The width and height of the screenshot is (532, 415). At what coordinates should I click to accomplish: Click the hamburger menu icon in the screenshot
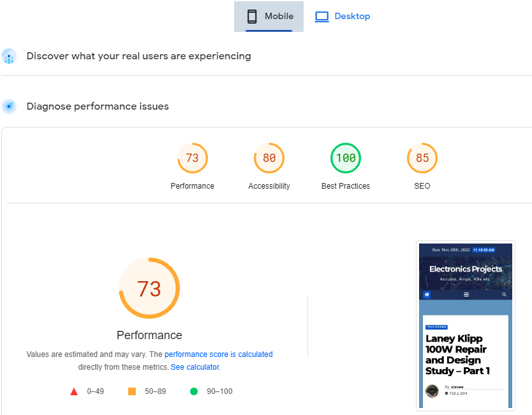[466, 295]
